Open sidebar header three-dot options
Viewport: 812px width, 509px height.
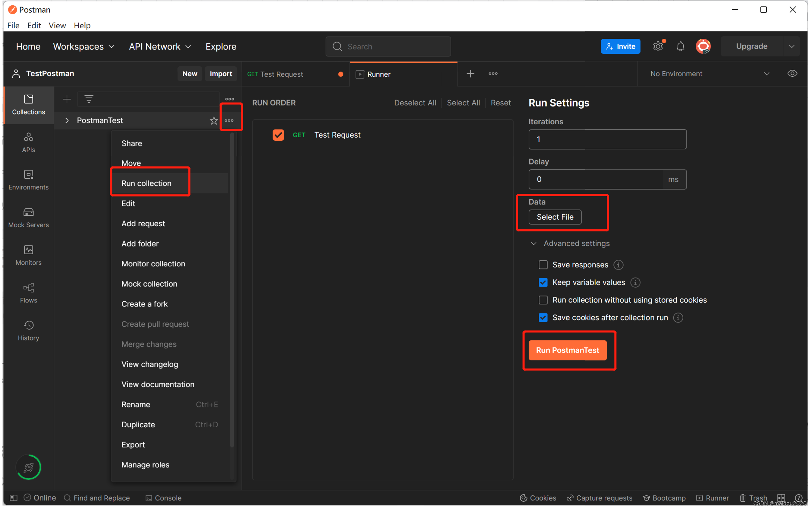coord(230,99)
